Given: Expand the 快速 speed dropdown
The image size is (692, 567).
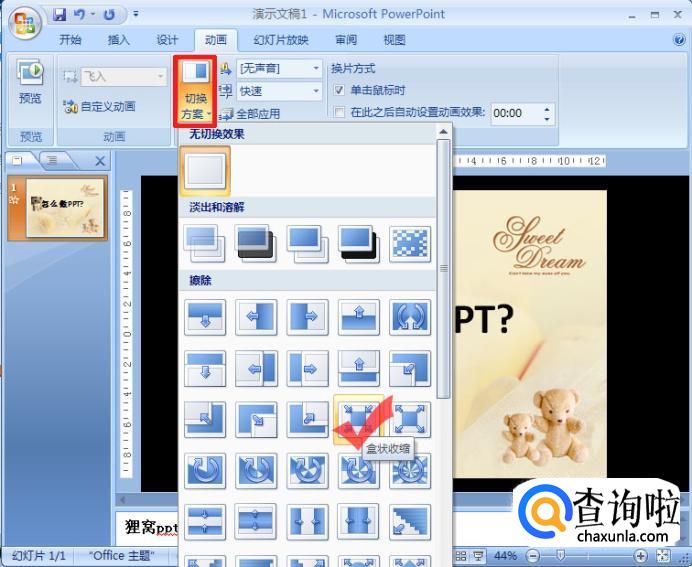Looking at the screenshot, I should coord(316,91).
